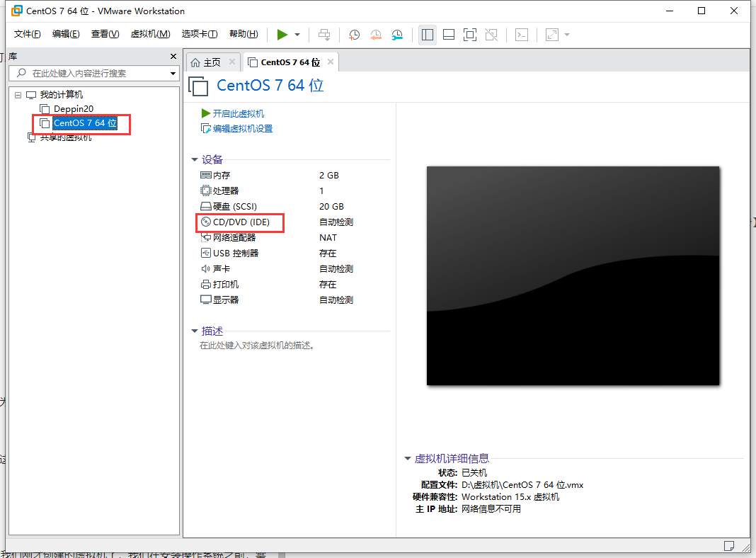
Task: Open the 选项卡(T) menu
Action: pyautogui.click(x=200, y=34)
